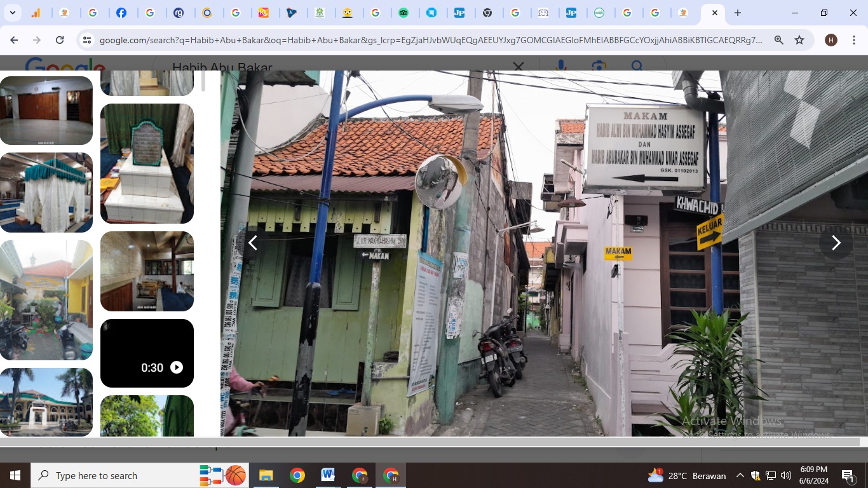
Task: Select the white canopy tomb thumbnail
Action: (46, 193)
